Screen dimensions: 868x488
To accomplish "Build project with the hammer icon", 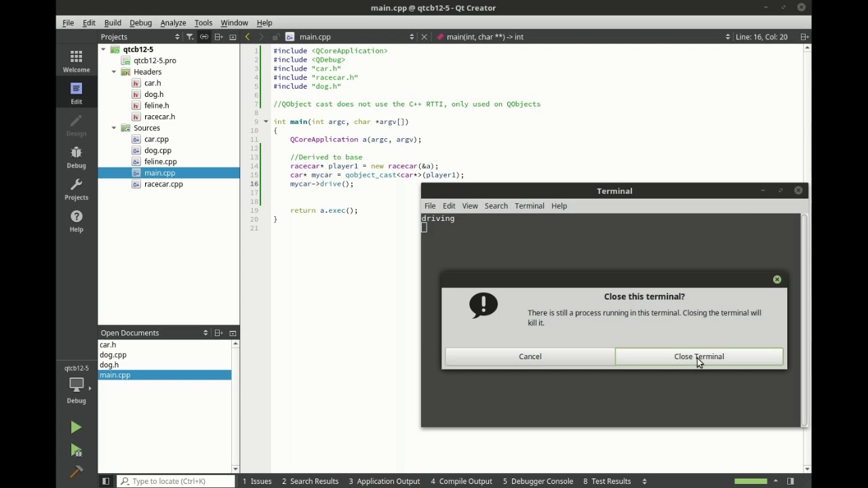I will click(x=76, y=471).
